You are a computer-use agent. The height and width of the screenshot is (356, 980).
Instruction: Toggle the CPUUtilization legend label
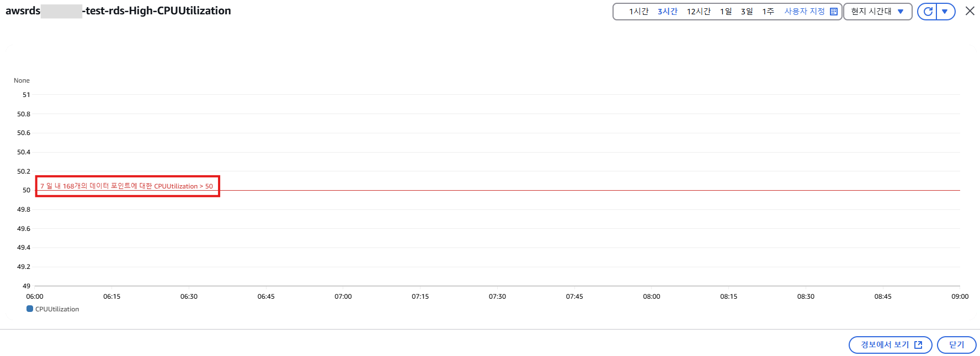coord(57,309)
